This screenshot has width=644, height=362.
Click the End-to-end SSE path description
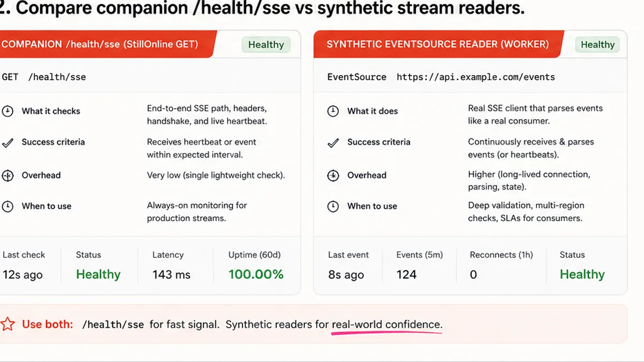207,115
